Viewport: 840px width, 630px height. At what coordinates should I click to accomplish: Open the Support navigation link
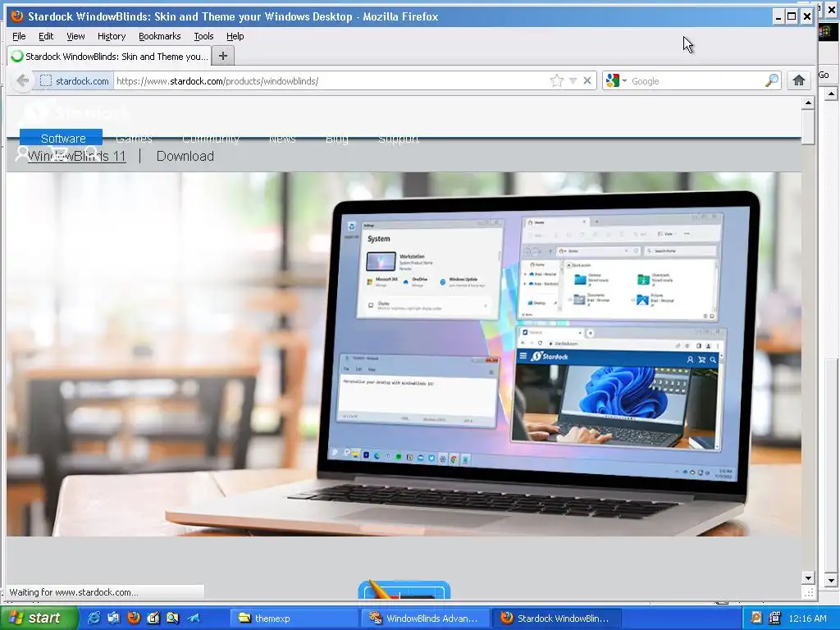coord(399,139)
